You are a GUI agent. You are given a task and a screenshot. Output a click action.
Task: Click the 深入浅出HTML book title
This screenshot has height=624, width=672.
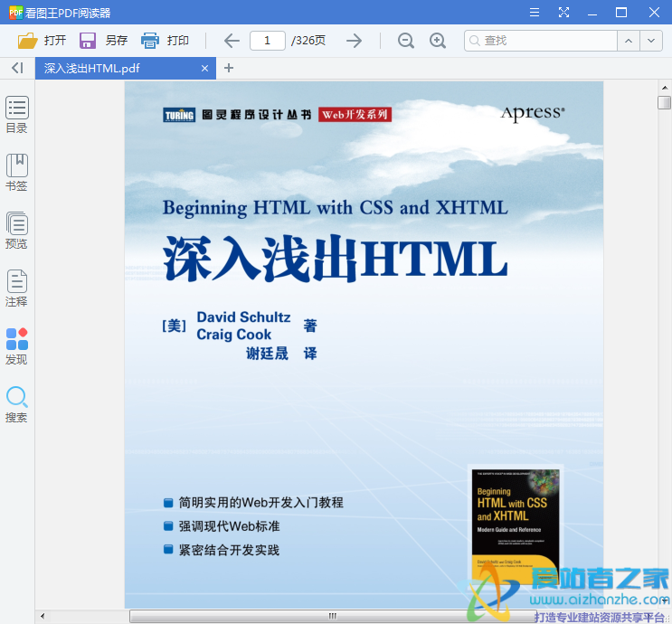pyautogui.click(x=336, y=259)
